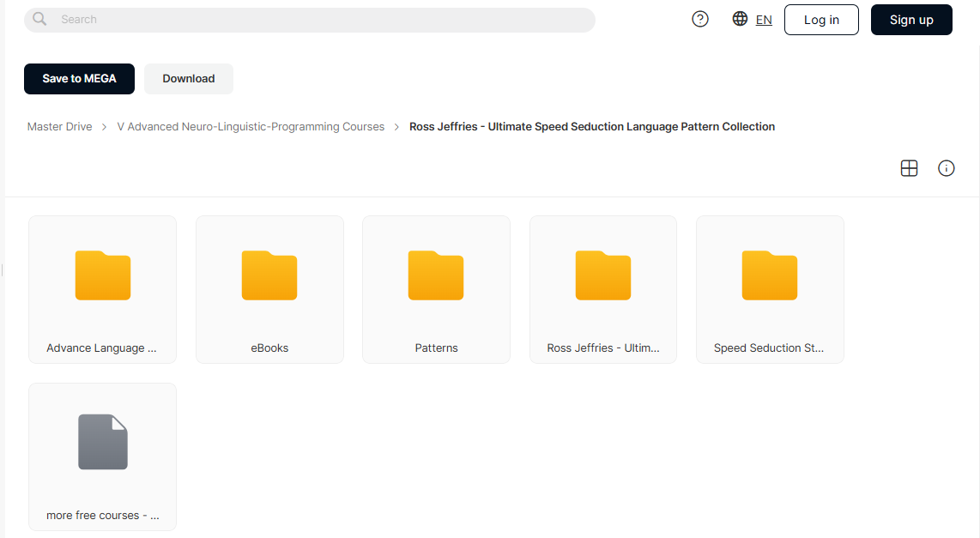This screenshot has height=538, width=980.
Task: Open V Advanced Neuro-Linguistic-Programming Courses breadcrumb
Action: (x=251, y=127)
